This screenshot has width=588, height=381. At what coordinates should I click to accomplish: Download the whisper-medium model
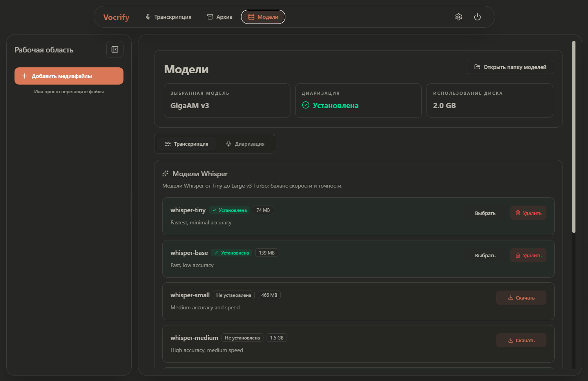pos(521,340)
